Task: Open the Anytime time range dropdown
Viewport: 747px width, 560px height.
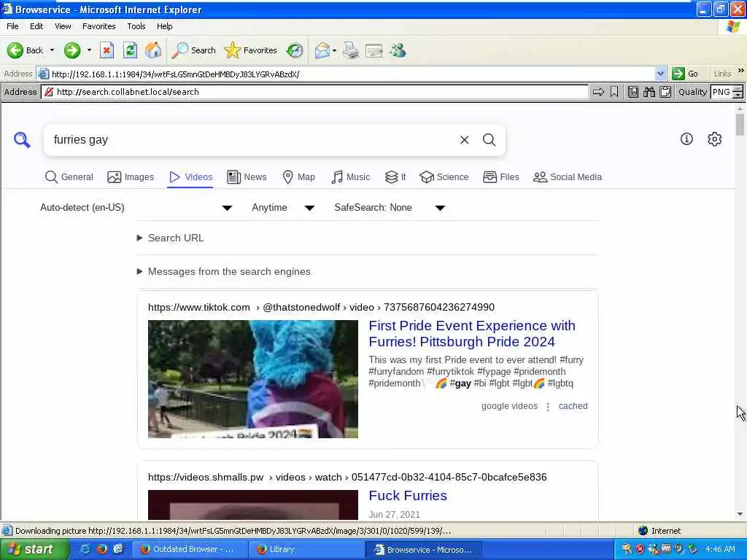Action: 283,208
